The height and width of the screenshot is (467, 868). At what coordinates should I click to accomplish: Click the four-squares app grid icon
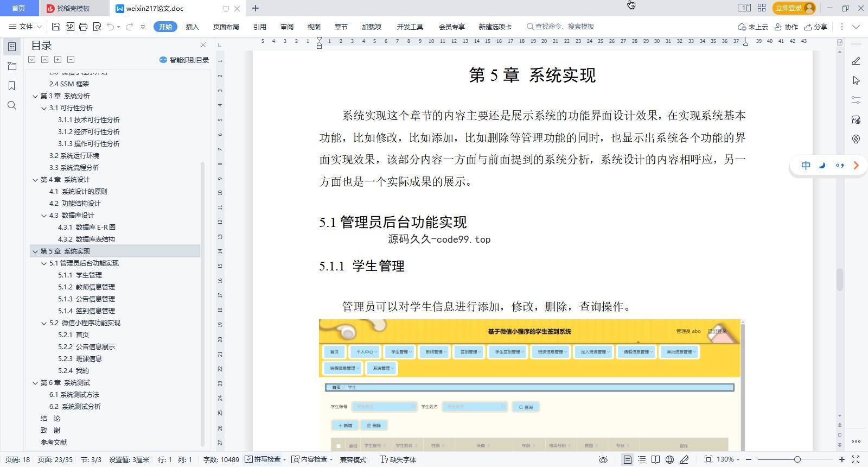[x=762, y=8]
